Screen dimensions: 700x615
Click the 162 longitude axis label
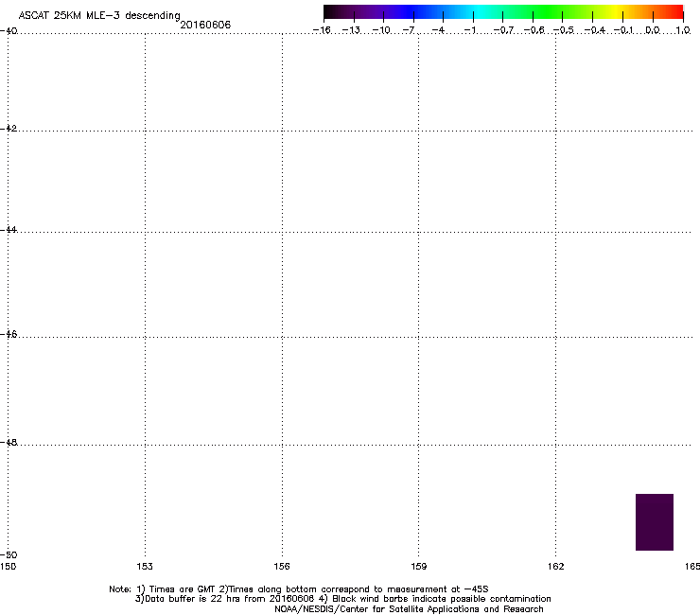[x=556, y=567]
